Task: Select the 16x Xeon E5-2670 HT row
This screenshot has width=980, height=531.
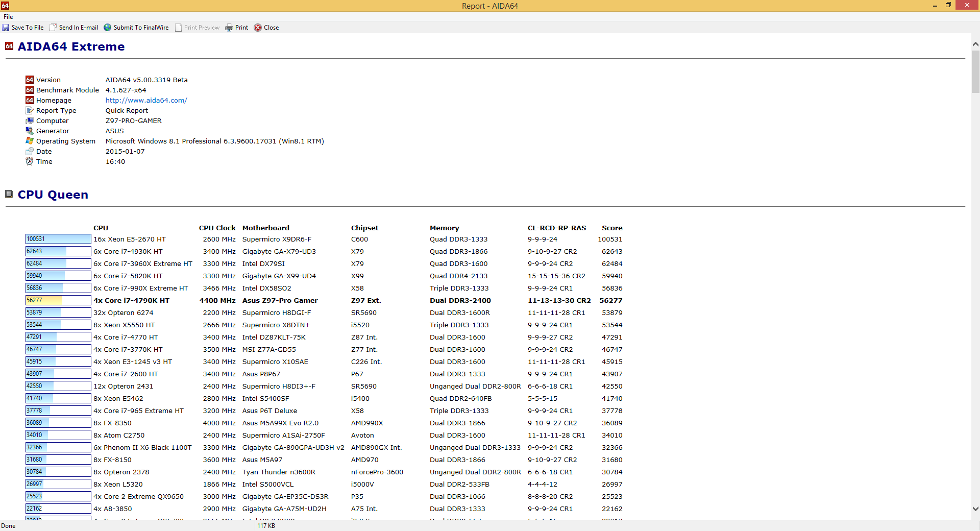Action: coord(324,239)
